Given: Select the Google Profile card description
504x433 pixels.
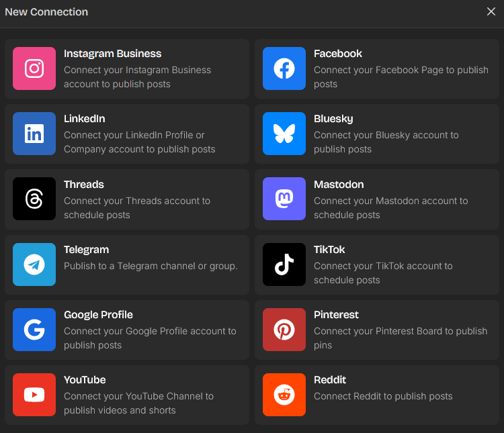Looking at the screenshot, I should click(x=150, y=338).
